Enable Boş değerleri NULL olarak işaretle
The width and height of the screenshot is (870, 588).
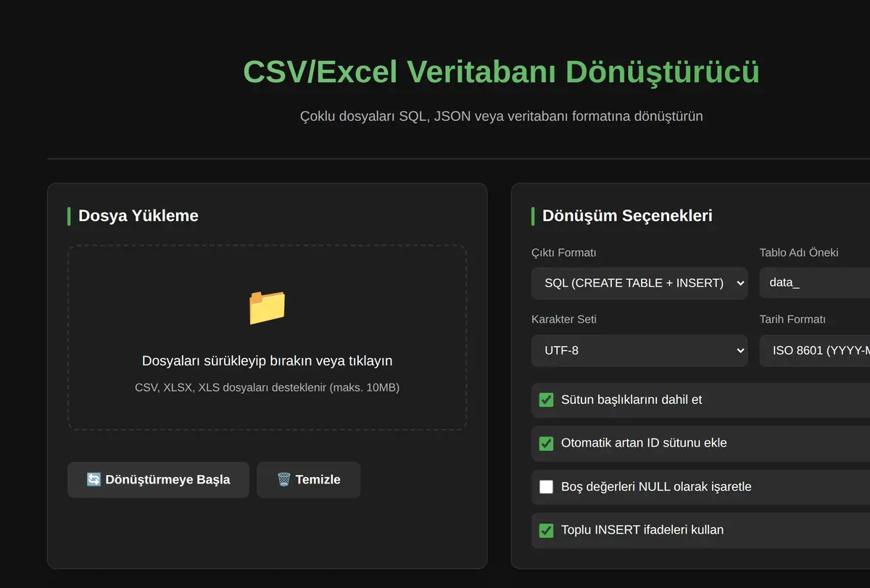[547, 486]
